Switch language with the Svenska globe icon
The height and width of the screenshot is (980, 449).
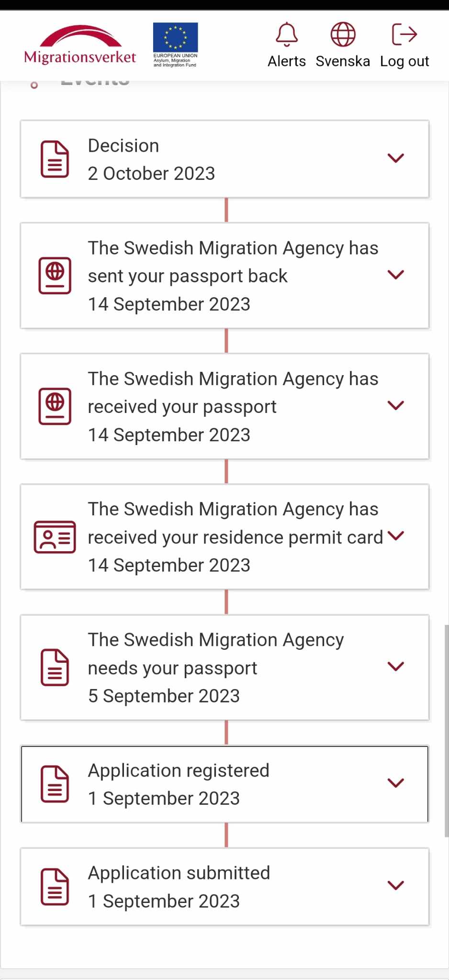[343, 34]
